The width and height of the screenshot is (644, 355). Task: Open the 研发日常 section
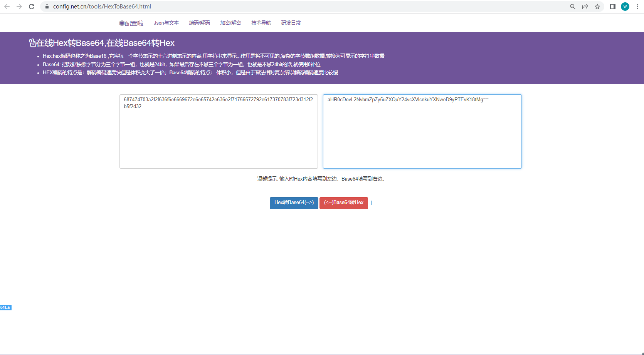click(291, 23)
